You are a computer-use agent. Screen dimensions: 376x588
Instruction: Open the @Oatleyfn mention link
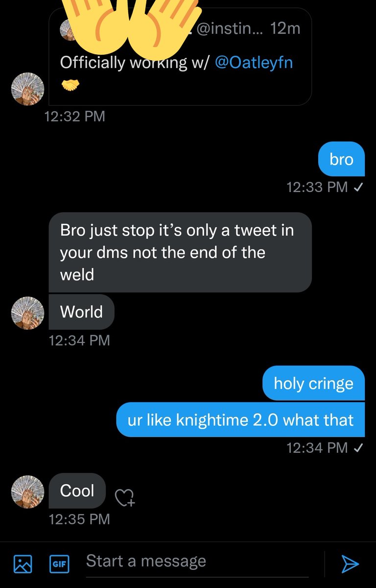(x=254, y=63)
